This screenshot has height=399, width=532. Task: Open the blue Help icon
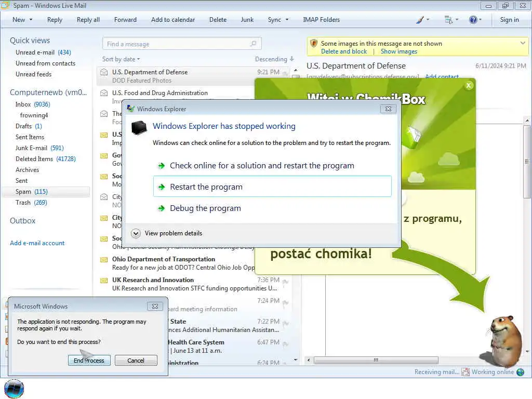473,20
